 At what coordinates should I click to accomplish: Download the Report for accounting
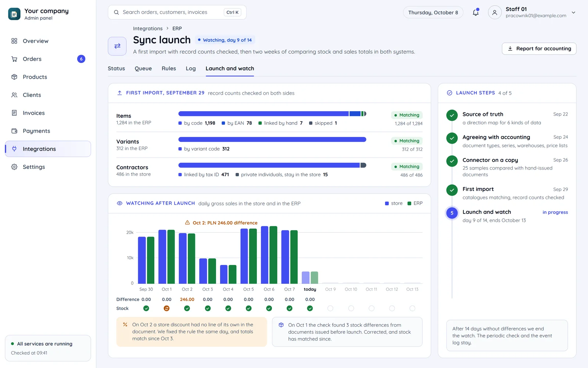[x=539, y=49]
